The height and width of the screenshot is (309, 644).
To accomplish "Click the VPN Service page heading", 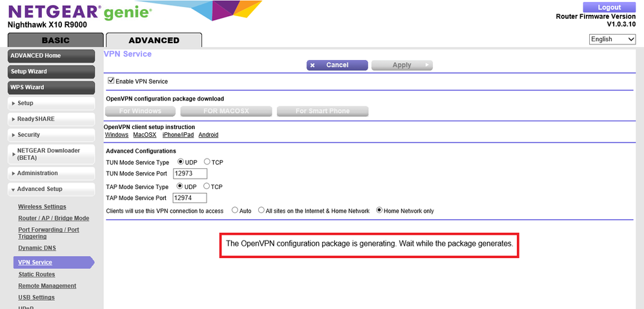I will coord(128,54).
